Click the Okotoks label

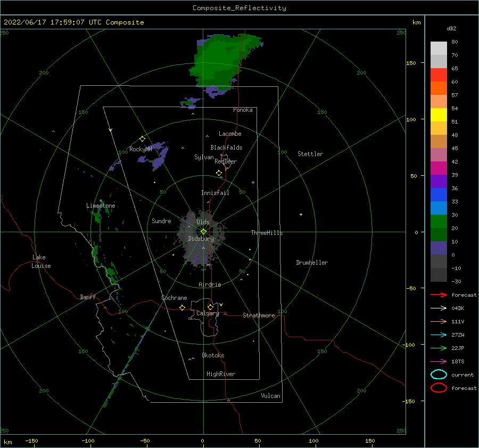tap(213, 355)
